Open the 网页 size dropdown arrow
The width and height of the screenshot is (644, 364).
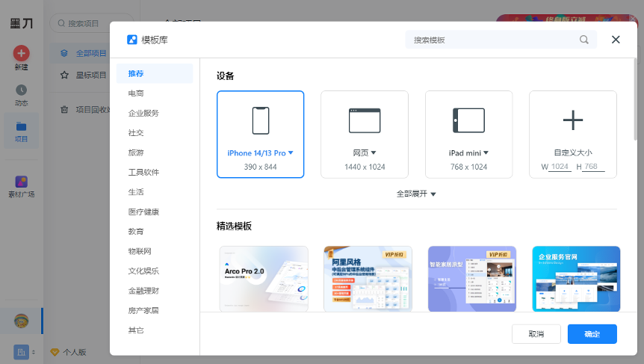click(x=374, y=152)
